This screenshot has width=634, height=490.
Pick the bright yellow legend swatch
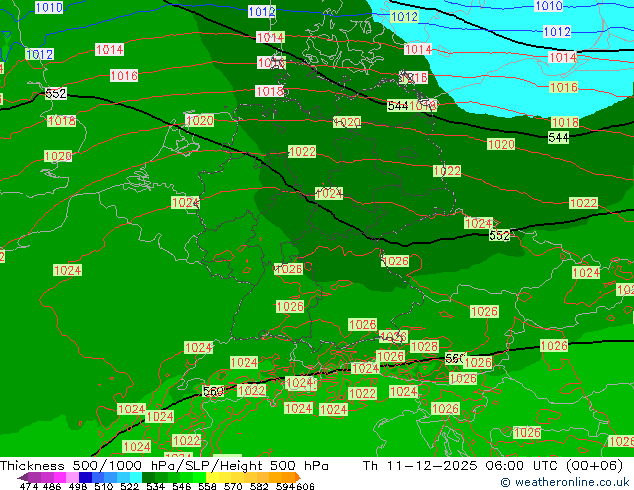coord(212,477)
